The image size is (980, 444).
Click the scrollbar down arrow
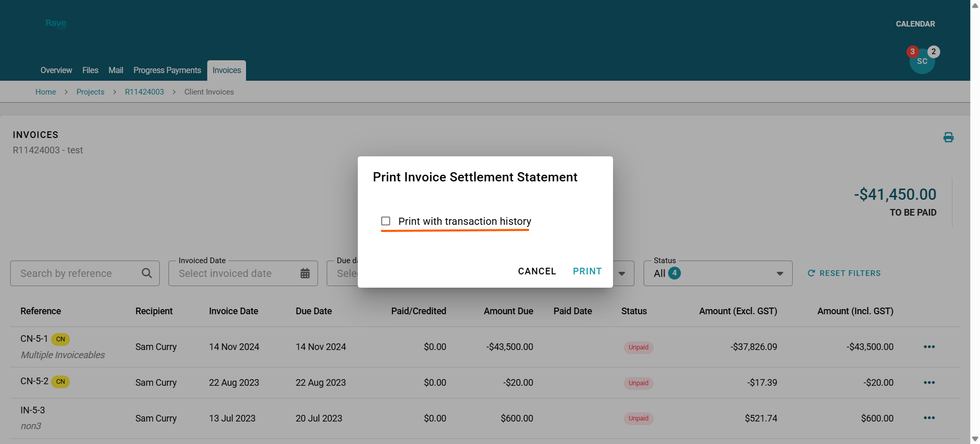tap(975, 439)
